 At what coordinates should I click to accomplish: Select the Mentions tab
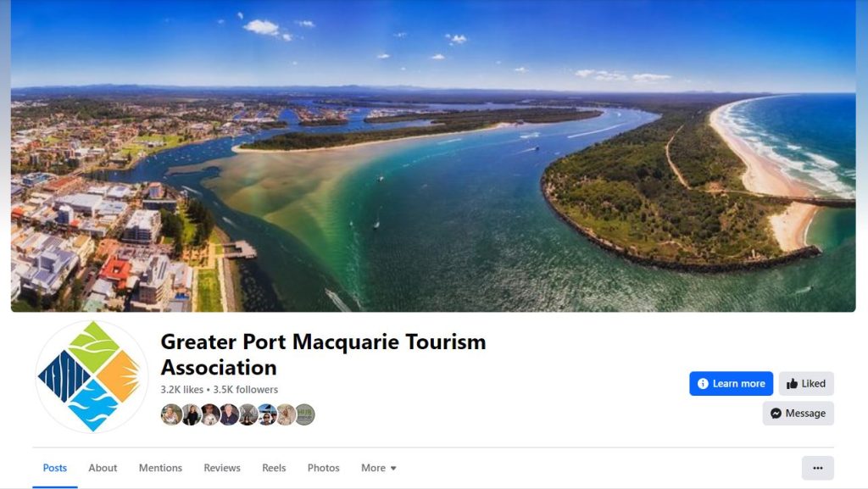pos(160,468)
